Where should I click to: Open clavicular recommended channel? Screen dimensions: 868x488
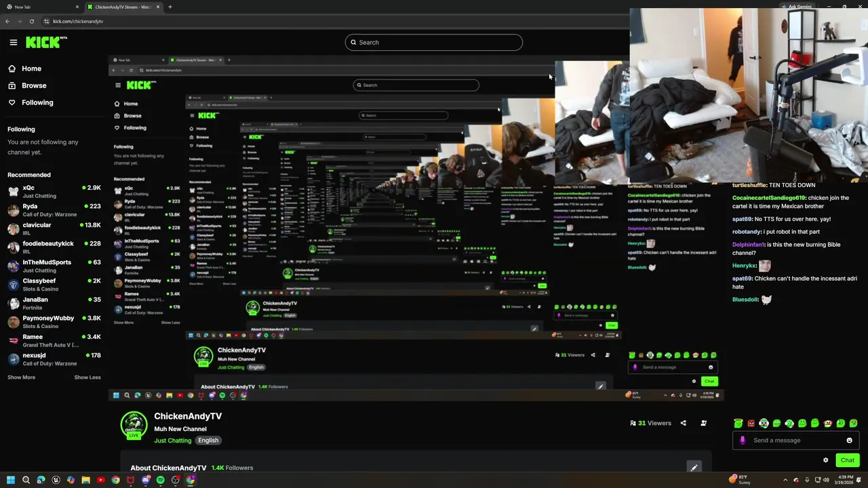[54, 229]
